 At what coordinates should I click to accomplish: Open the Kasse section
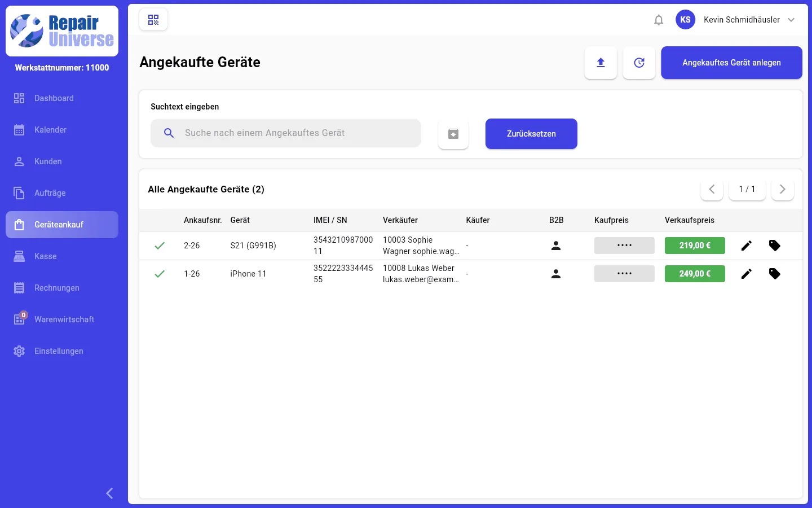[x=62, y=256]
